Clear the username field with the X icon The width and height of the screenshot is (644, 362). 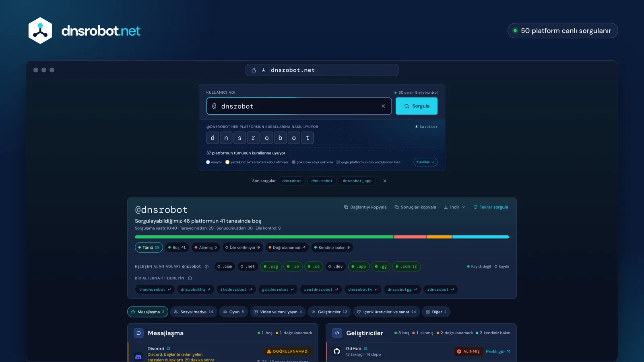(x=383, y=106)
